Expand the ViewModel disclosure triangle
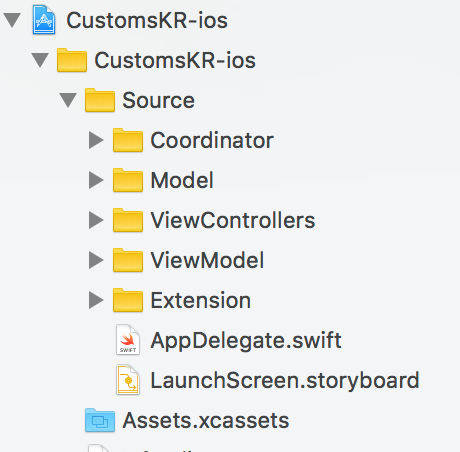The height and width of the screenshot is (452, 460). [x=96, y=260]
